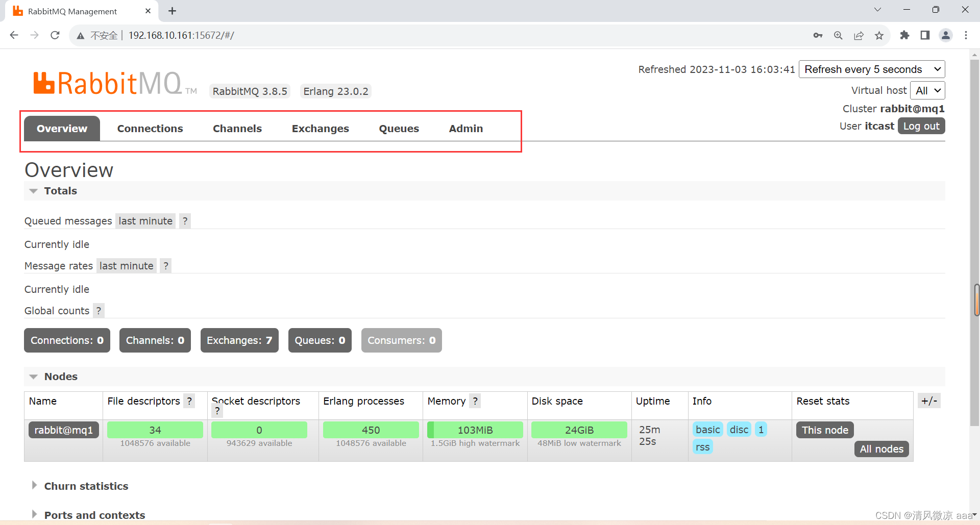
Task: Click Queues: 0 count button
Action: click(x=320, y=340)
